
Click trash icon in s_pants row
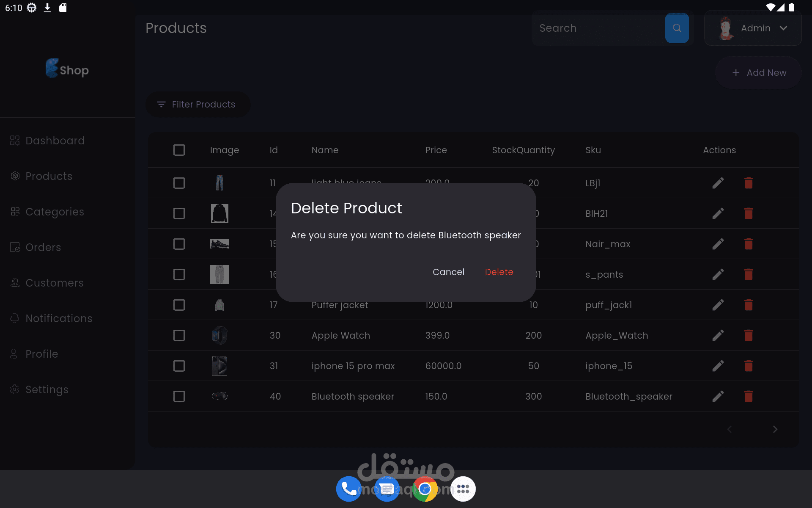(x=748, y=274)
